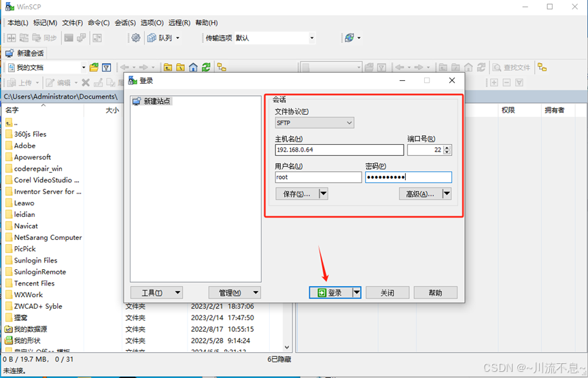
Task: Increase port number with stepper up arrow
Action: (x=447, y=148)
